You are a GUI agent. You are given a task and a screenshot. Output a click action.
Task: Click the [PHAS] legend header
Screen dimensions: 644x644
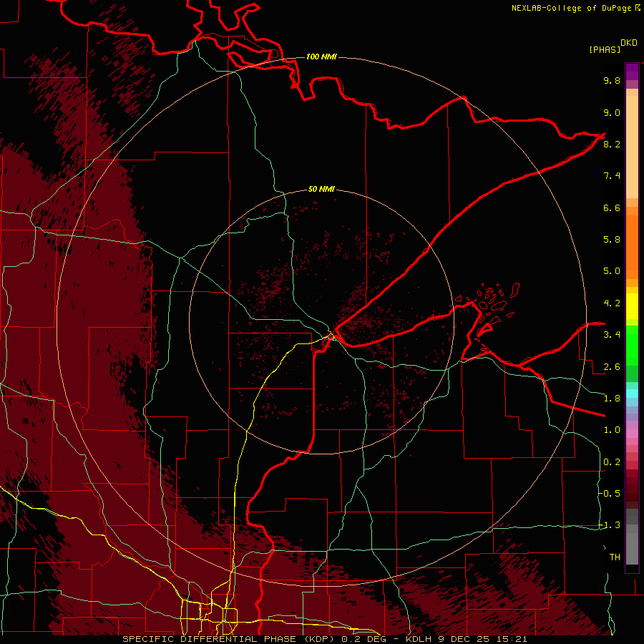pos(605,49)
